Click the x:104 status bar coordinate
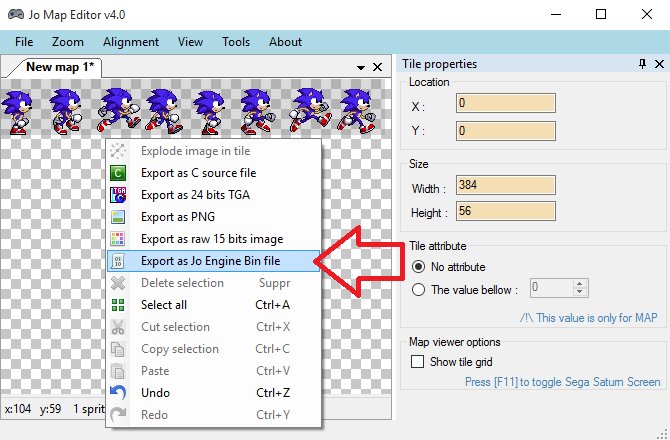Image resolution: width=670 pixels, height=440 pixels. pos(18,409)
